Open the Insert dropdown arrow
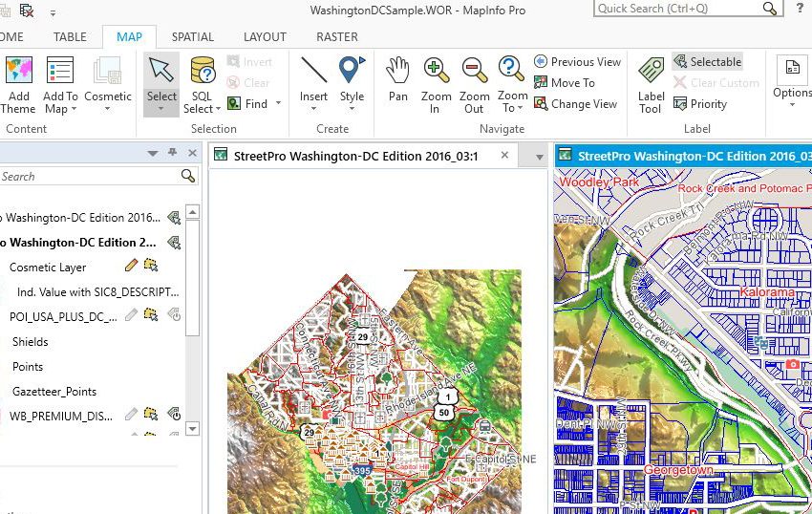 [313, 109]
